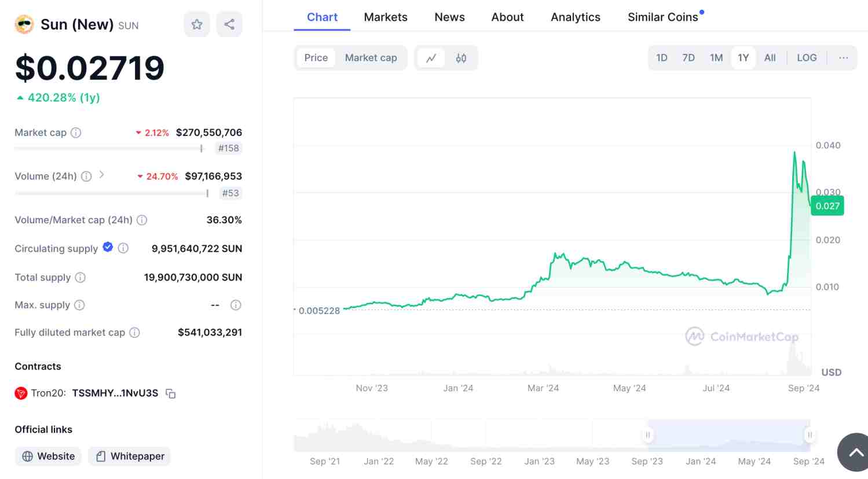868x479 pixels.
Task: Click Circulating supply verified badge
Action: pos(108,247)
